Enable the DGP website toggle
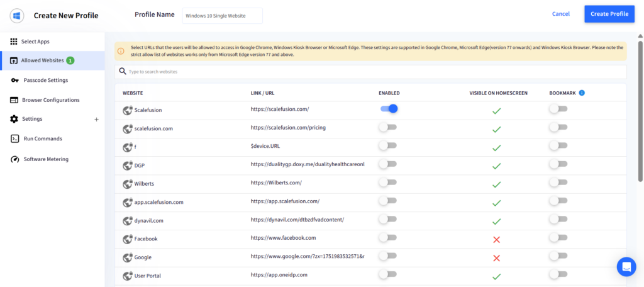Screen dimensions: 644x287 pyautogui.click(x=387, y=164)
